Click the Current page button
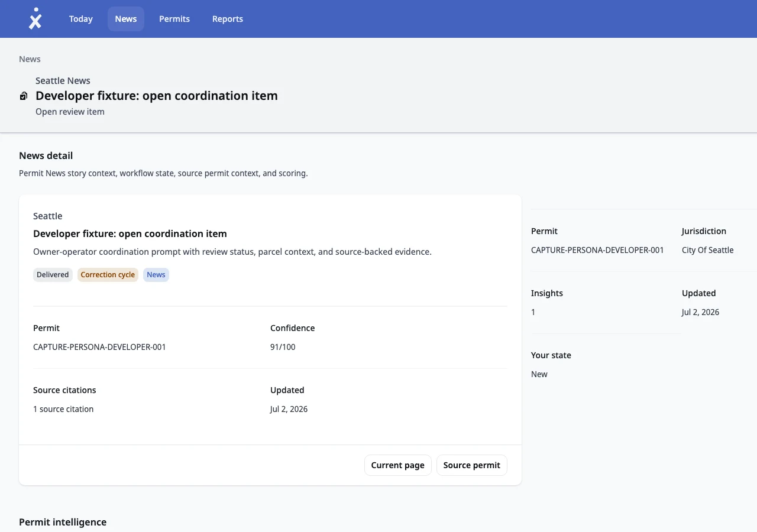Viewport: 757px width, 532px height. pyautogui.click(x=398, y=465)
